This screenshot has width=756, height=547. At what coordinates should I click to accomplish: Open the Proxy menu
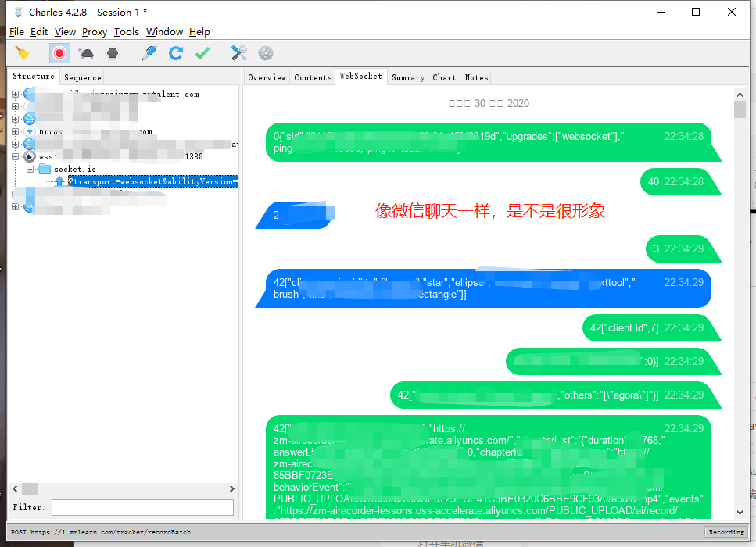(94, 32)
